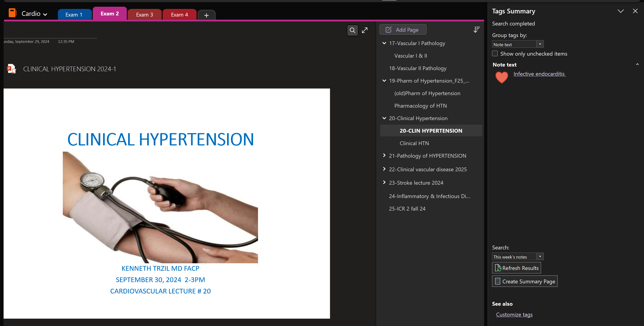Image resolution: width=644 pixels, height=326 pixels.
Task: Click the Refresh Results button
Action: [517, 268]
